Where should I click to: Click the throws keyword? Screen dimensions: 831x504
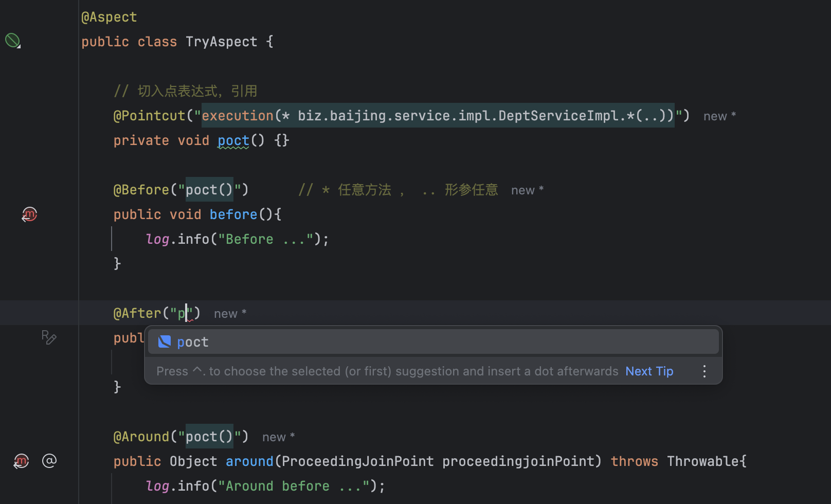(x=634, y=461)
